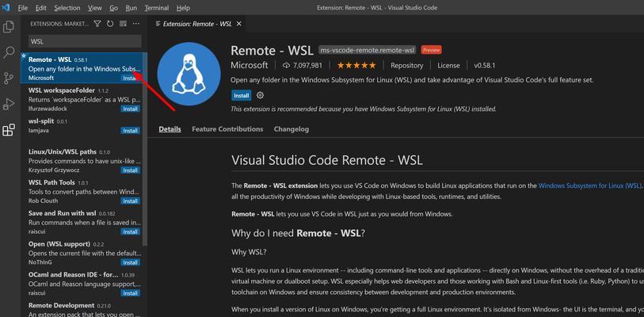Open the View menu
Image resolution: width=644 pixels, height=317 pixels.
pos(95,8)
